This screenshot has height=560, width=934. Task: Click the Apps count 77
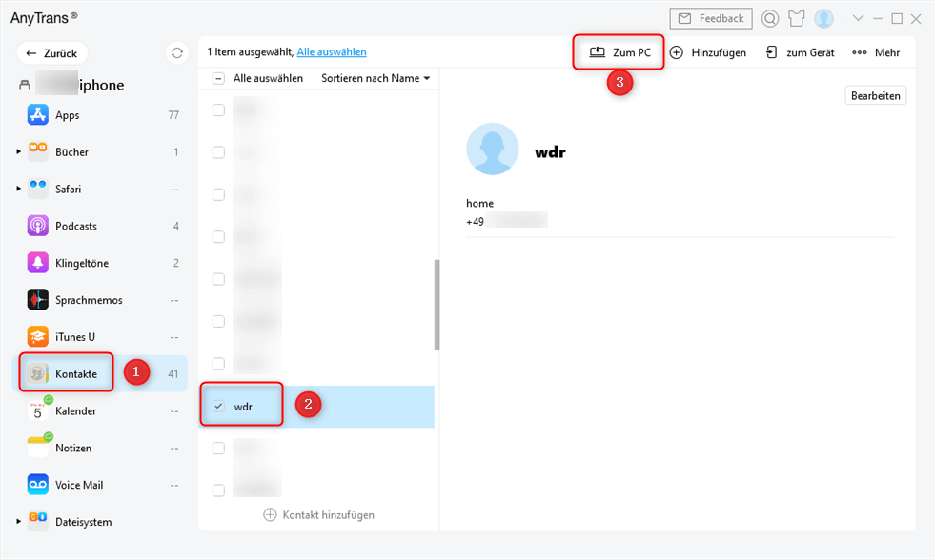coord(173,115)
